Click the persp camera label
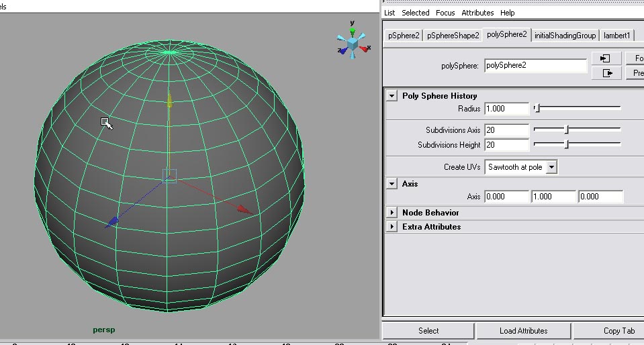Screen dimensions: 644x345 tap(104, 330)
